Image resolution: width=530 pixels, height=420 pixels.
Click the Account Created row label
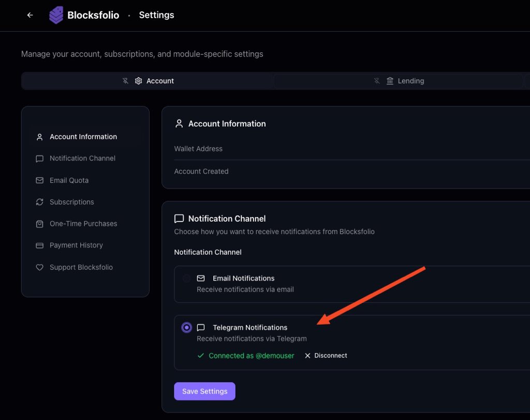(201, 171)
